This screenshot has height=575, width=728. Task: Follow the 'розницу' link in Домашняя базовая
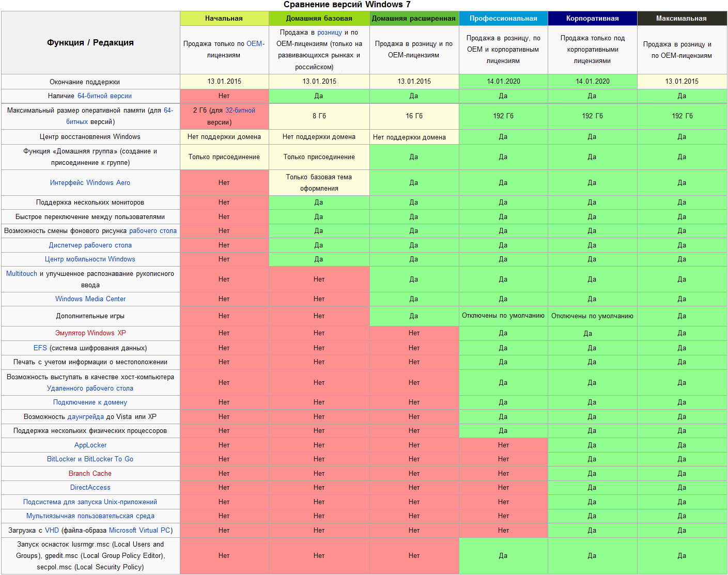click(x=330, y=33)
